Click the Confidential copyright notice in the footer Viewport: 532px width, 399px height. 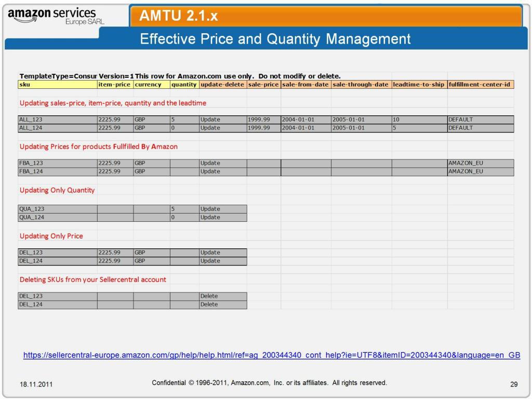tap(270, 383)
